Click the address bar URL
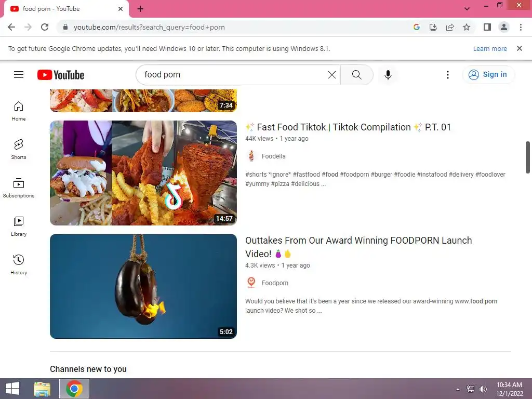The height and width of the screenshot is (399, 532). click(x=149, y=27)
